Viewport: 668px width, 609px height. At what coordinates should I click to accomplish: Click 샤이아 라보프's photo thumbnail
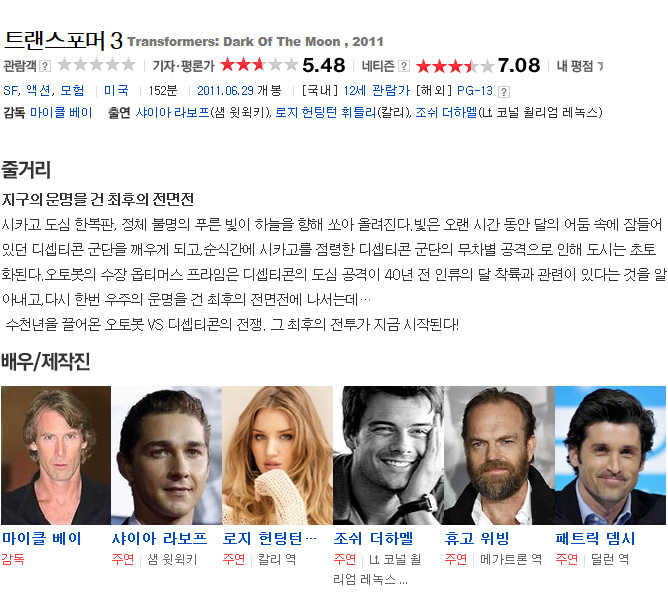(x=167, y=455)
